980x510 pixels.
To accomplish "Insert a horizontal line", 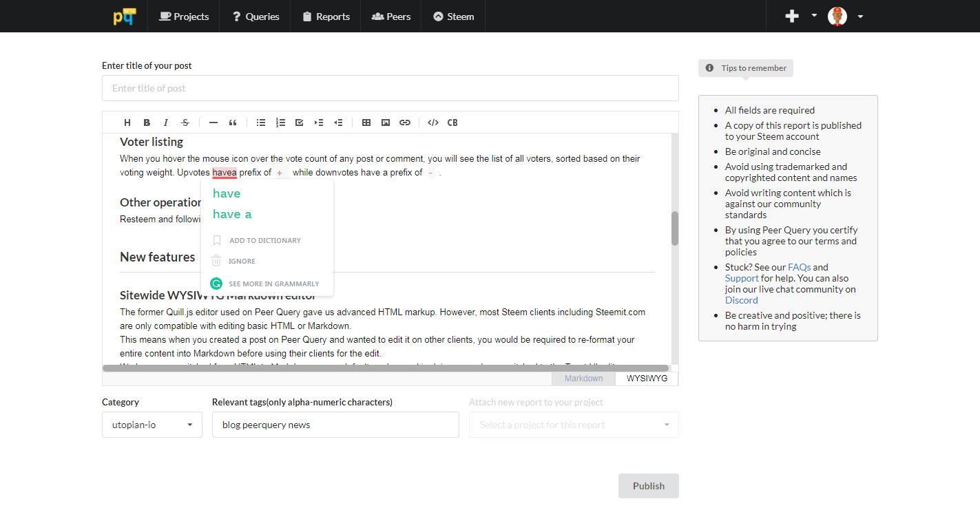I will [213, 123].
